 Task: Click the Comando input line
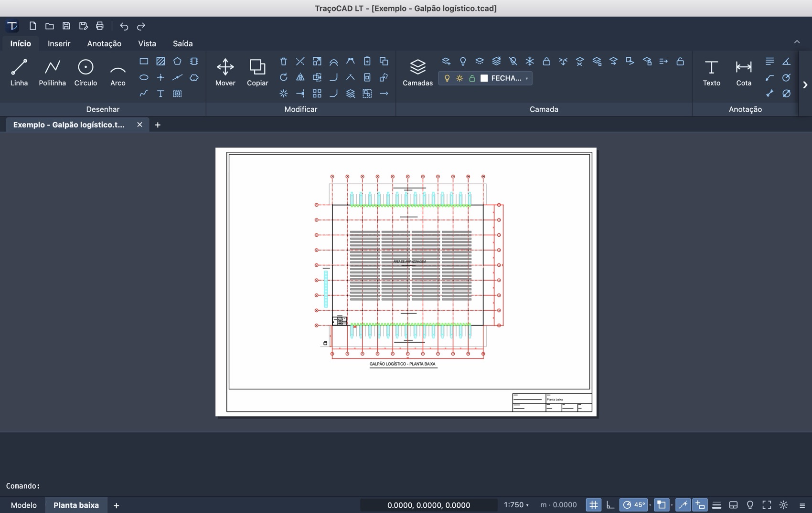pyautogui.click(x=406, y=486)
